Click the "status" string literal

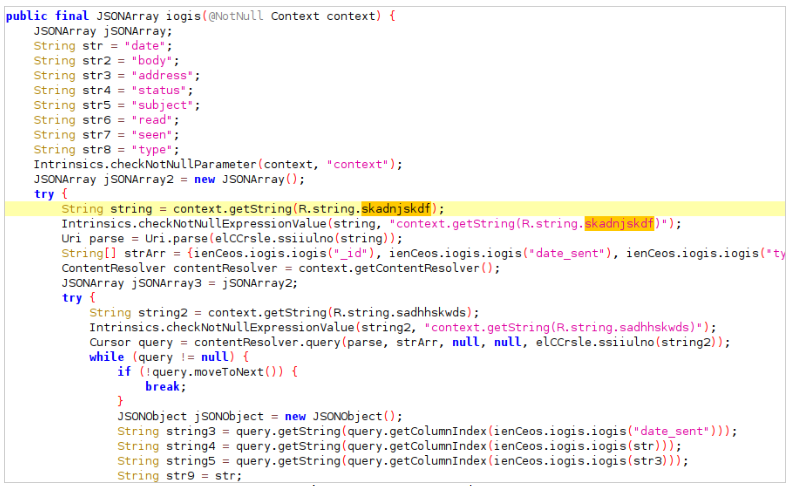tap(159, 90)
